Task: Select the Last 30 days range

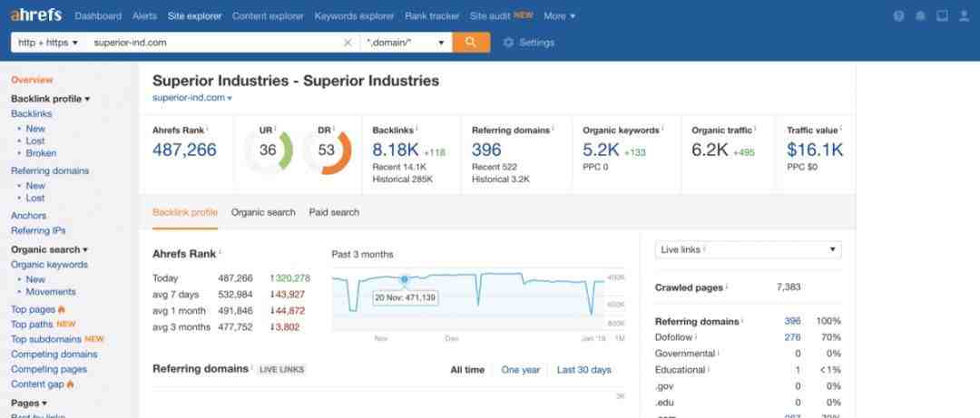Action: point(583,370)
